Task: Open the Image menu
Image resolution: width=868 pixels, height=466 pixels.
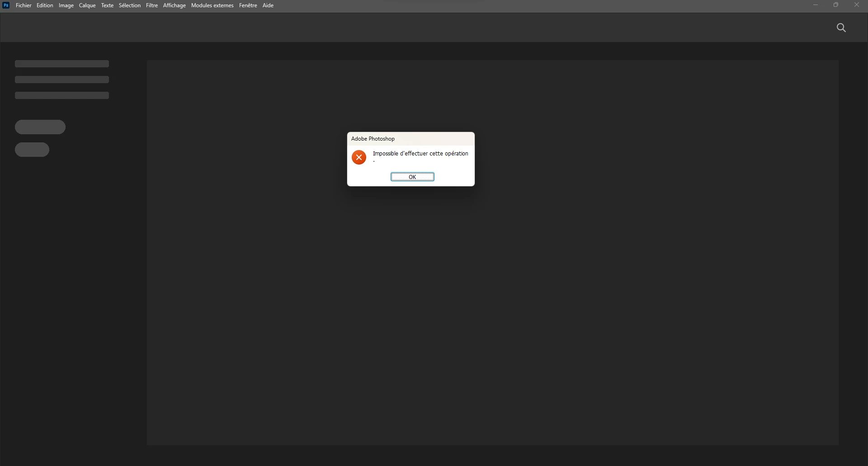Action: pos(66,5)
